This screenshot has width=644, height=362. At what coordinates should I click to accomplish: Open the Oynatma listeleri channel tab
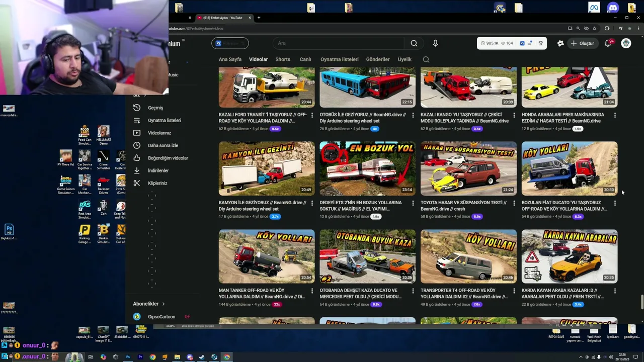(340, 59)
